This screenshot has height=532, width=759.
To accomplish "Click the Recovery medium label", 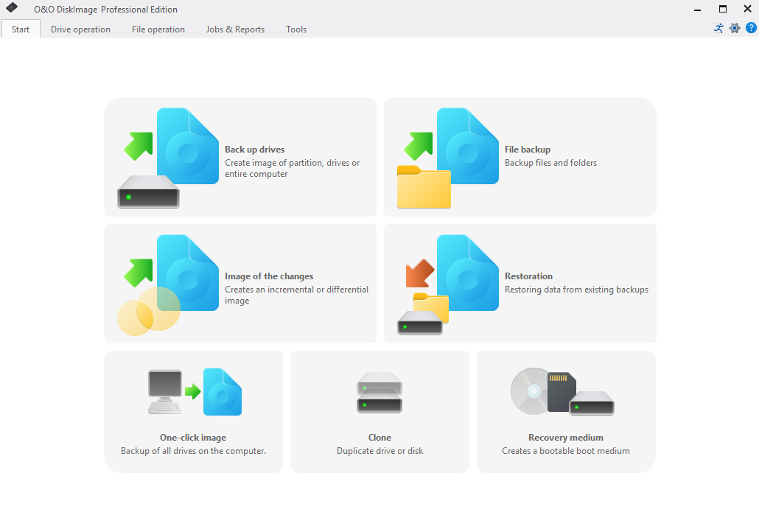I will pyautogui.click(x=566, y=438).
